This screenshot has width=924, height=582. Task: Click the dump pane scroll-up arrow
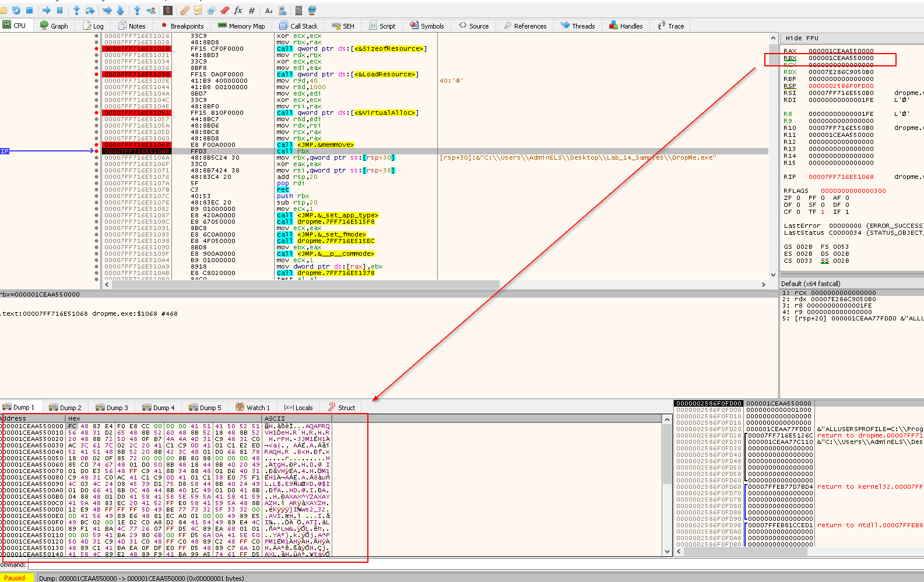coord(667,419)
